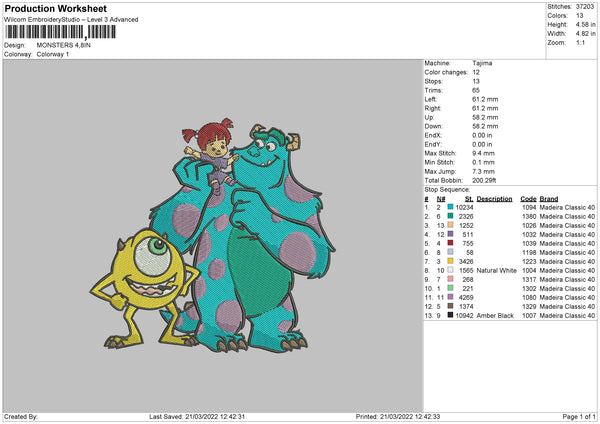Click the green swatch for code 1380
This screenshot has width=600, height=424.
tap(450, 216)
